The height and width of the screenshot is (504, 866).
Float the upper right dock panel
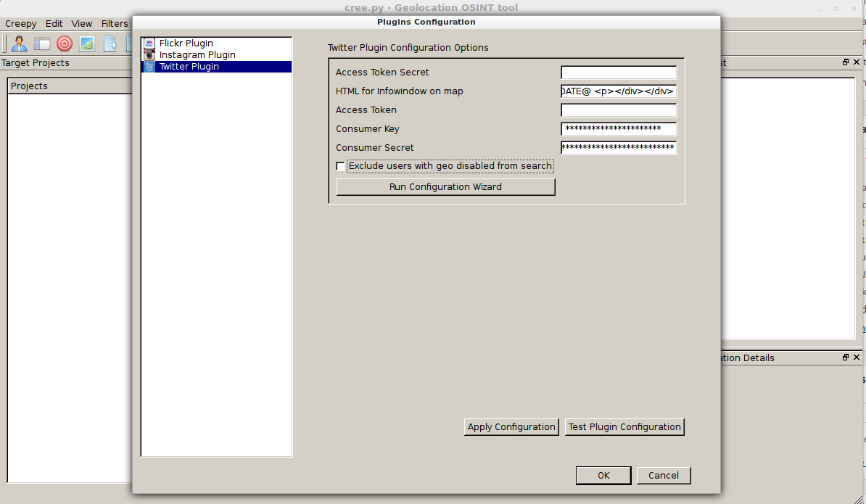[846, 62]
